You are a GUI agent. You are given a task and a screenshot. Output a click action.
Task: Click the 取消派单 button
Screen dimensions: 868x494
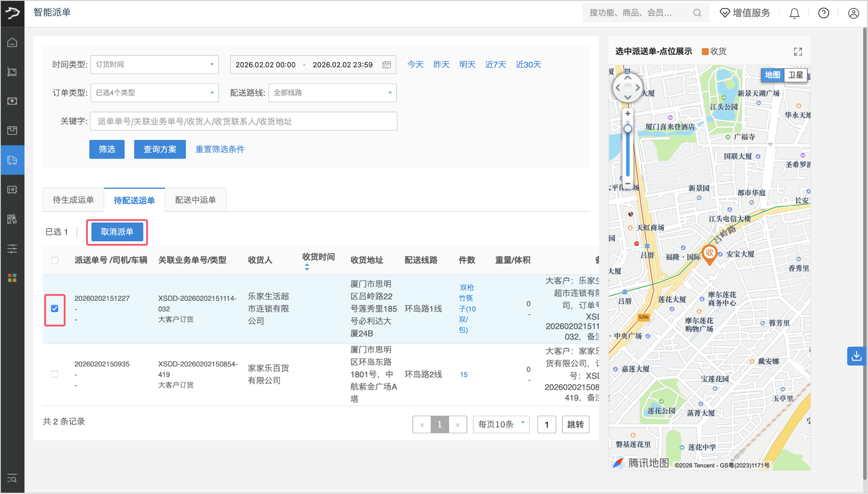click(x=116, y=232)
